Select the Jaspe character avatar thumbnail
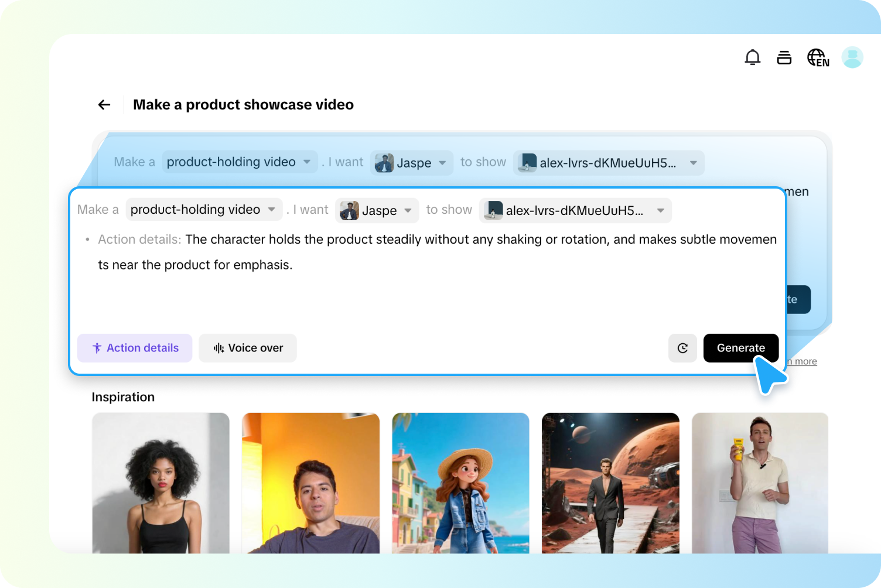This screenshot has width=881, height=588. tap(349, 210)
